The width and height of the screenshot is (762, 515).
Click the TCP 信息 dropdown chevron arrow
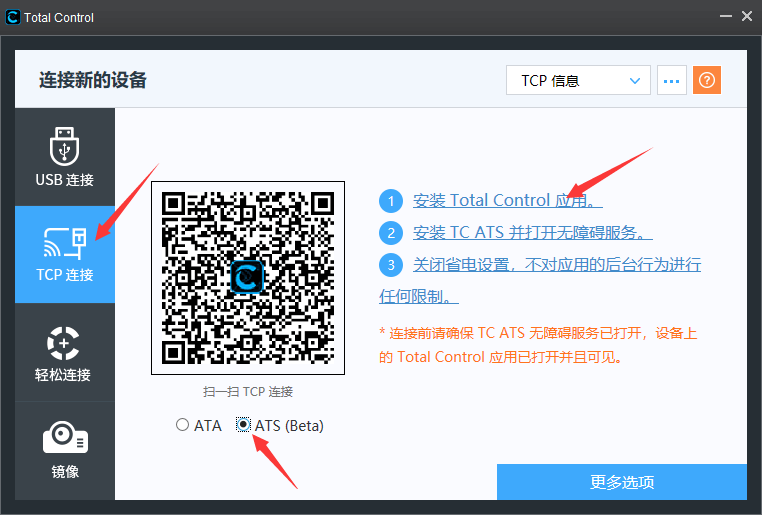point(635,81)
